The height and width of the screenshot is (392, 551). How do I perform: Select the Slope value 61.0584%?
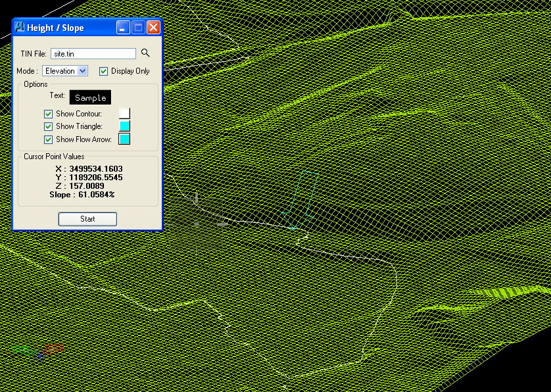(97, 195)
